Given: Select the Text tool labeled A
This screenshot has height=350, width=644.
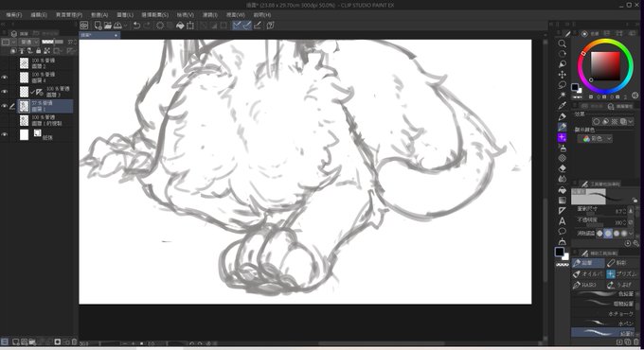Looking at the screenshot, I should (562, 221).
